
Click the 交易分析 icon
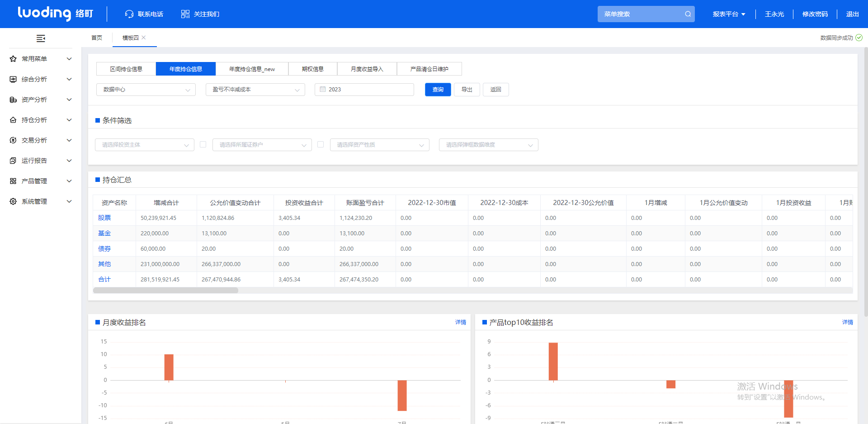13,140
